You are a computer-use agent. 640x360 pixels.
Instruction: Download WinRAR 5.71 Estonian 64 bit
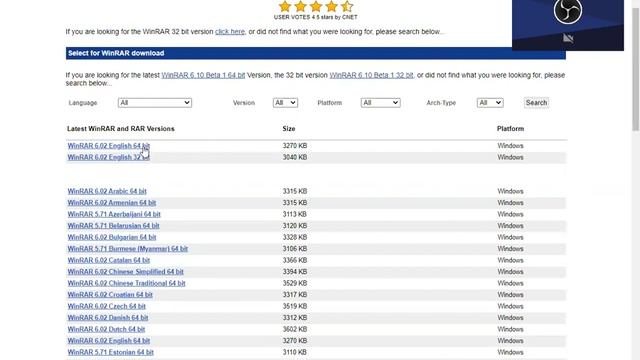pos(111,352)
